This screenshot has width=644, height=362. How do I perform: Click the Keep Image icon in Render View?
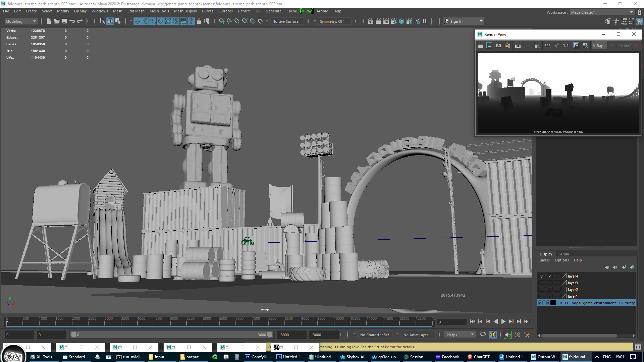[x=576, y=45]
